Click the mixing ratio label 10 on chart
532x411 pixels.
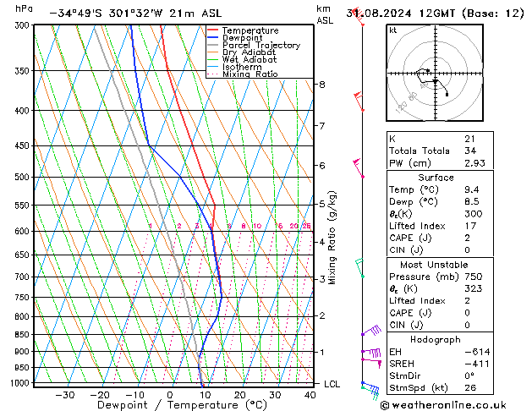pyautogui.click(x=257, y=226)
